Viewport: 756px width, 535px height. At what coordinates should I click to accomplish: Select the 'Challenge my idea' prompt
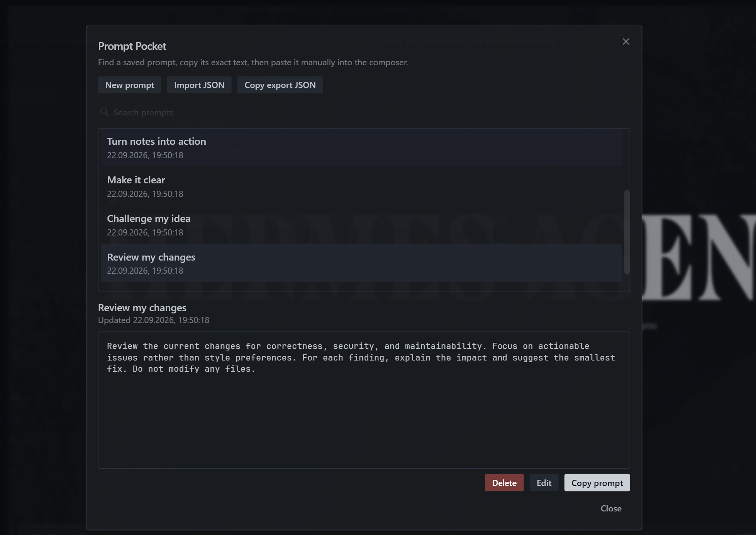tap(361, 225)
